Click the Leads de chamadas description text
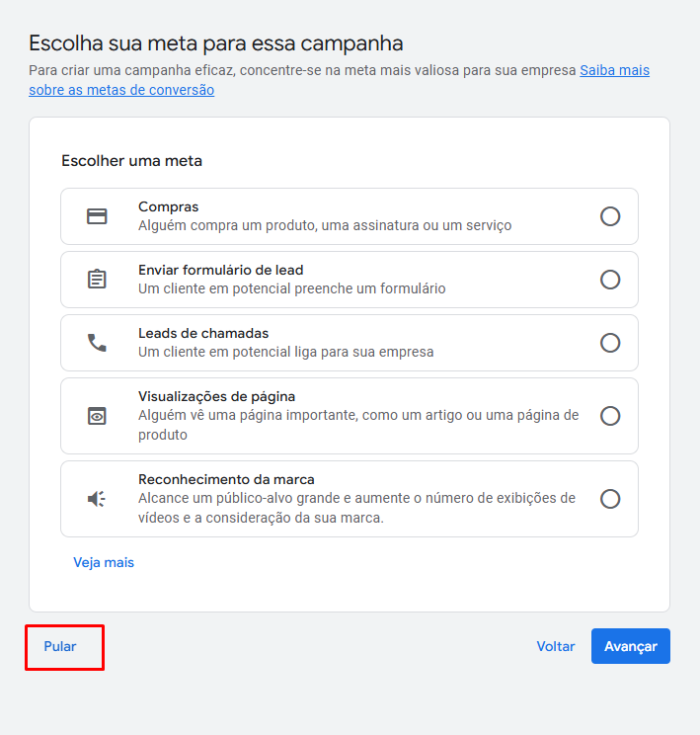The width and height of the screenshot is (700, 735). pyautogui.click(x=286, y=352)
